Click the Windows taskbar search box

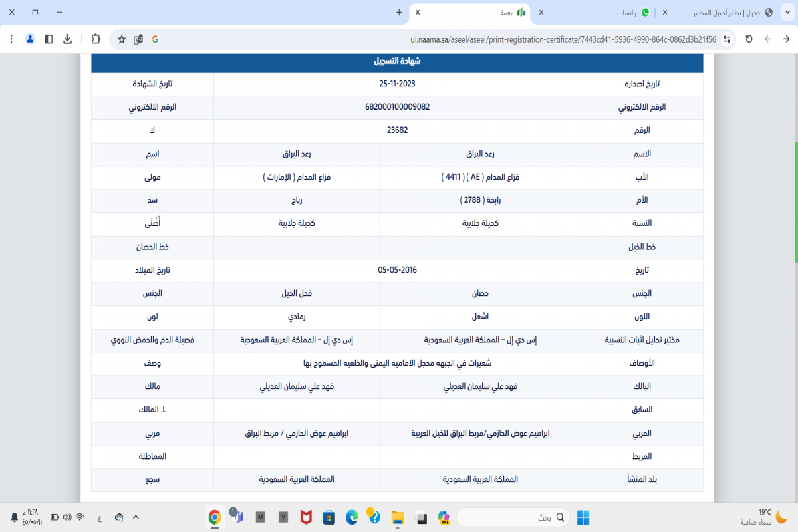point(513,517)
